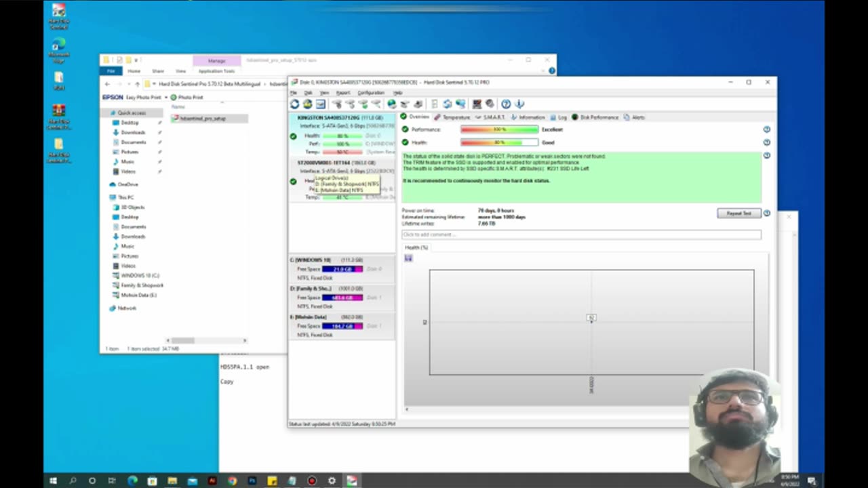
Task: Click help icon beside the Health bar
Action: coord(766,142)
